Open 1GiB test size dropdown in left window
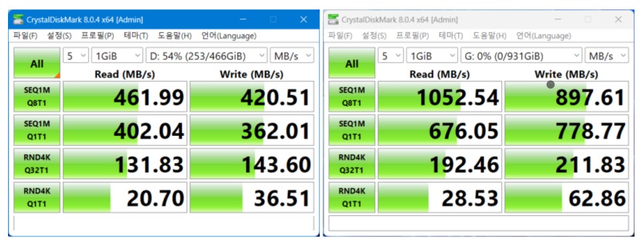 click(x=117, y=56)
